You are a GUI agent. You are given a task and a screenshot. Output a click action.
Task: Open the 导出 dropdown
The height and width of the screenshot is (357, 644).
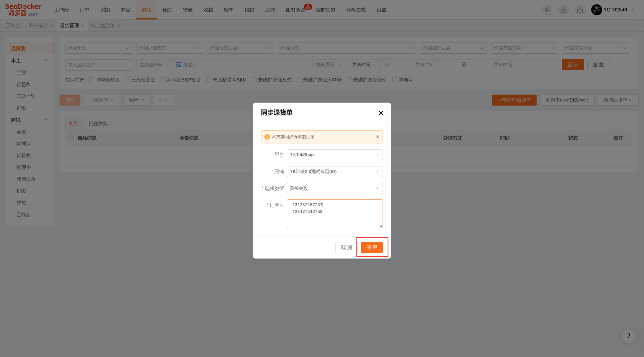click(x=136, y=100)
